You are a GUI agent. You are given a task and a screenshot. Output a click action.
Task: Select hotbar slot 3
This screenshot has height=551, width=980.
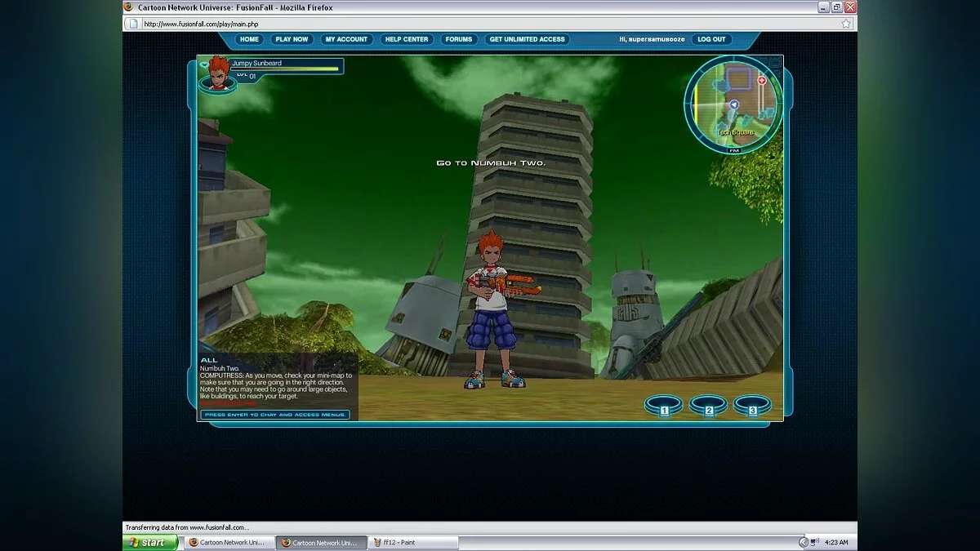coord(751,405)
